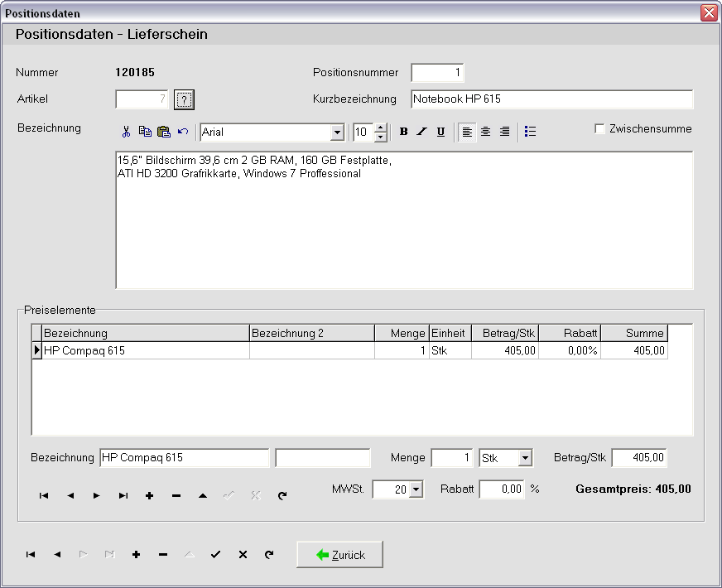
Task: Click the Summe column header
Action: click(x=634, y=334)
